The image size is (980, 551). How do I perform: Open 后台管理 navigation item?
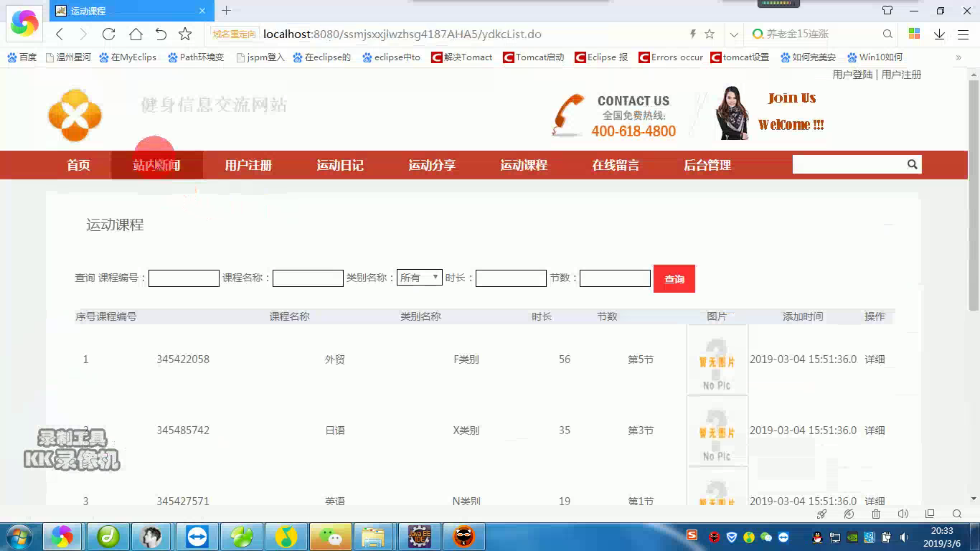pos(707,165)
